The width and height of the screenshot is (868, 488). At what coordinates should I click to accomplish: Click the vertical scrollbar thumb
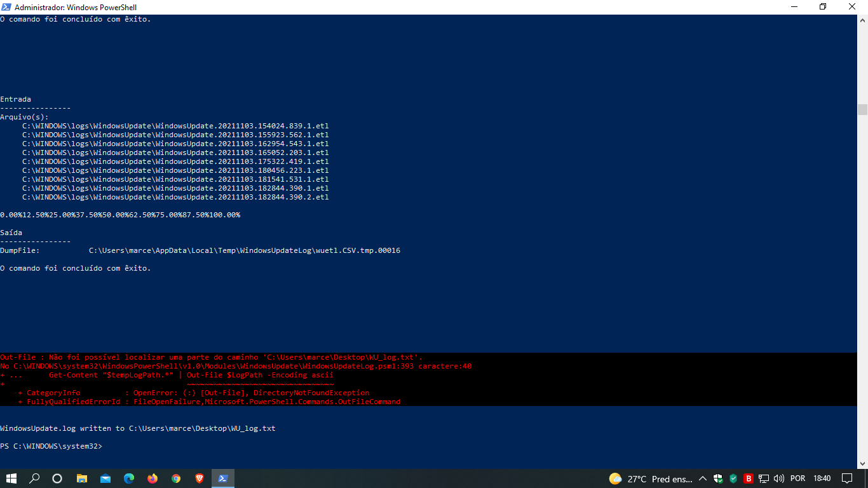click(x=862, y=109)
